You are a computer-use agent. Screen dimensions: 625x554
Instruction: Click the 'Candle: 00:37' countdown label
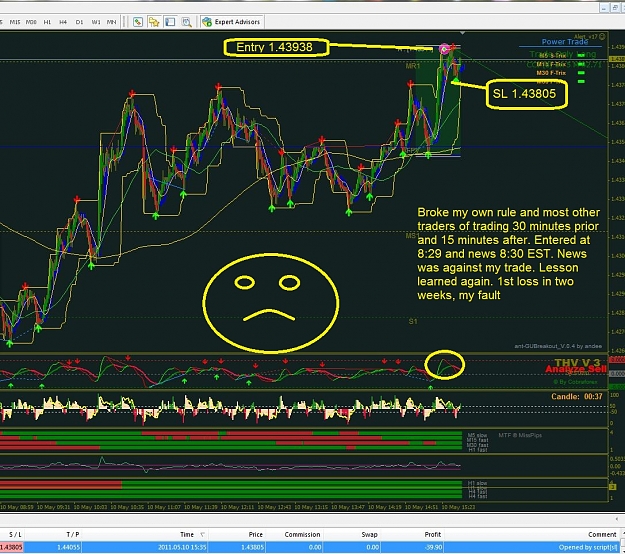(577, 397)
